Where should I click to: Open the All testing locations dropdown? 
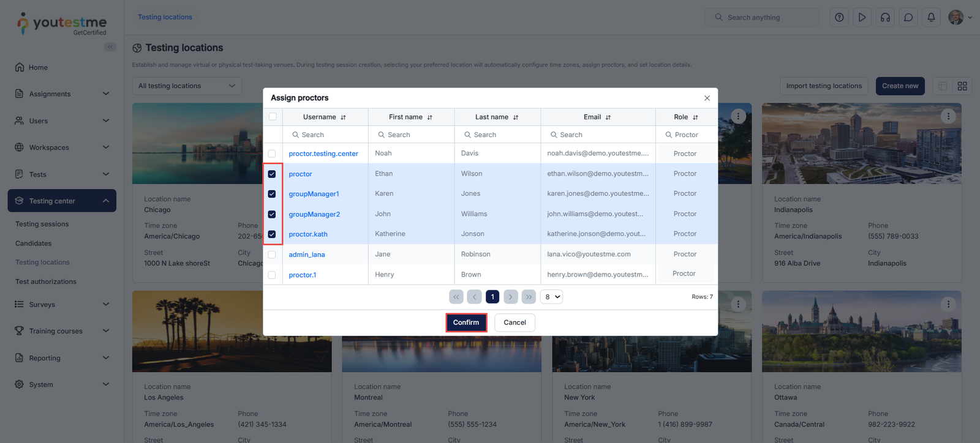(187, 86)
